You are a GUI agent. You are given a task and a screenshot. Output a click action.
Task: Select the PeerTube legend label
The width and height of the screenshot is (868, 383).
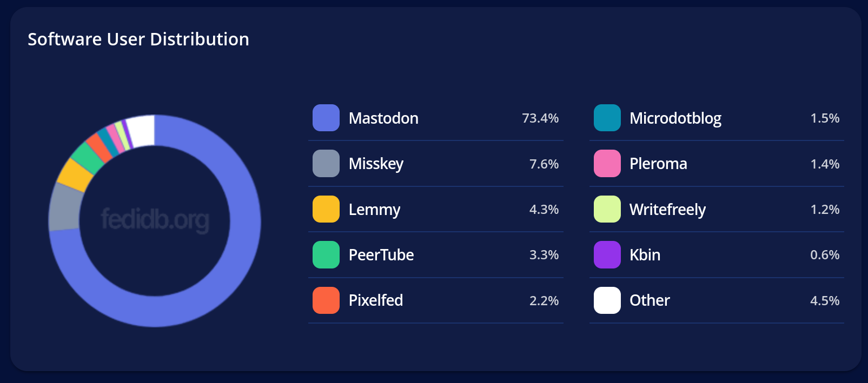click(x=381, y=255)
